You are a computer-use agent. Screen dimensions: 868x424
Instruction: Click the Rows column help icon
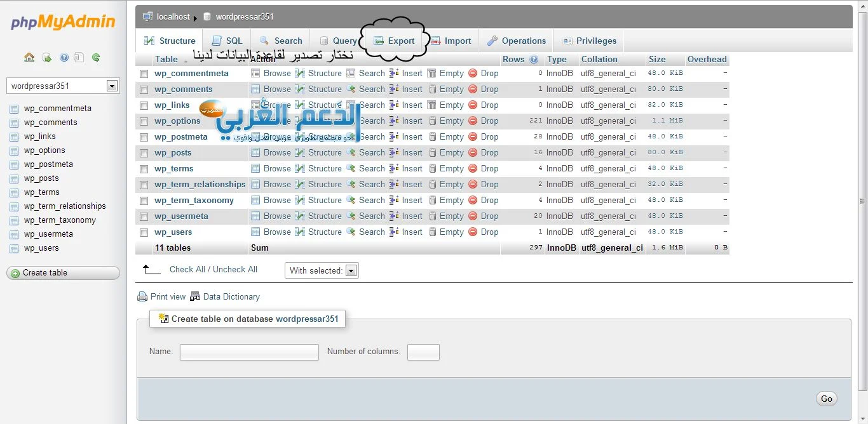point(534,60)
